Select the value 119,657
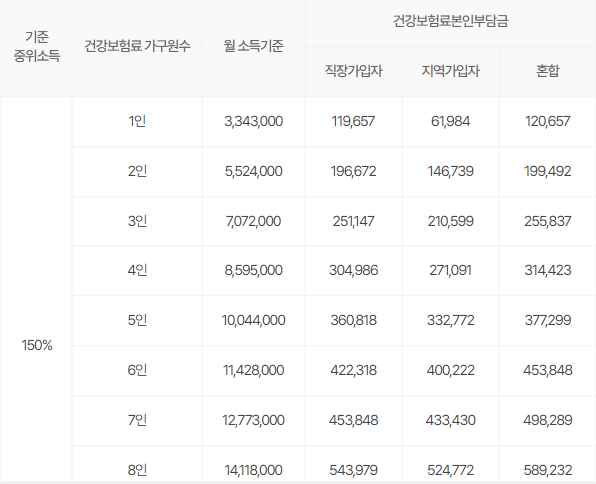The height and width of the screenshot is (484, 596). tap(353, 121)
